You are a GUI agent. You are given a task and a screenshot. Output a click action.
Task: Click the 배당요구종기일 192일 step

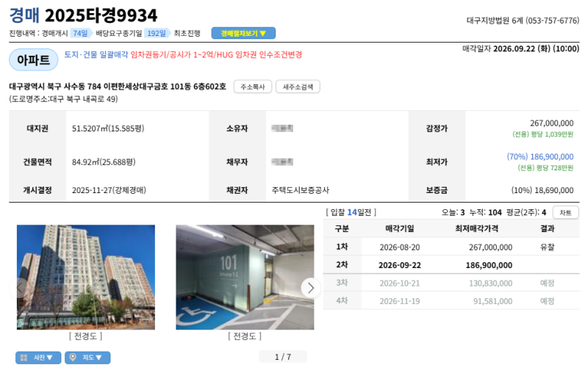pyautogui.click(x=133, y=33)
